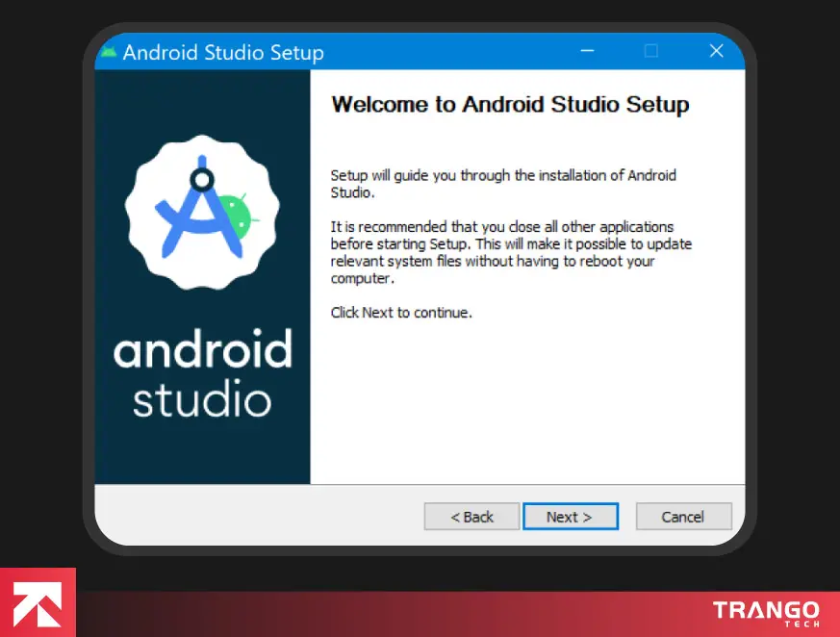Image resolution: width=840 pixels, height=637 pixels.
Task: Click the "Setup will guide you" paragraph
Action: (x=503, y=184)
